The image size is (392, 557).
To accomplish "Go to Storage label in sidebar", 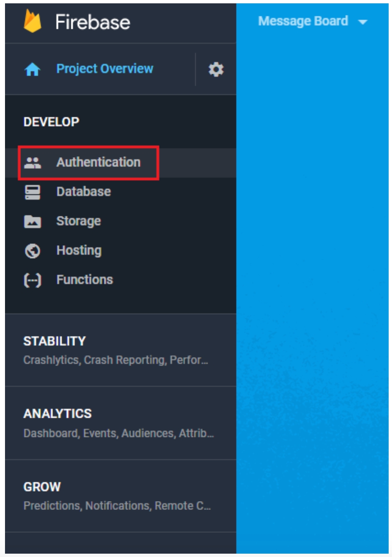I will click(78, 221).
